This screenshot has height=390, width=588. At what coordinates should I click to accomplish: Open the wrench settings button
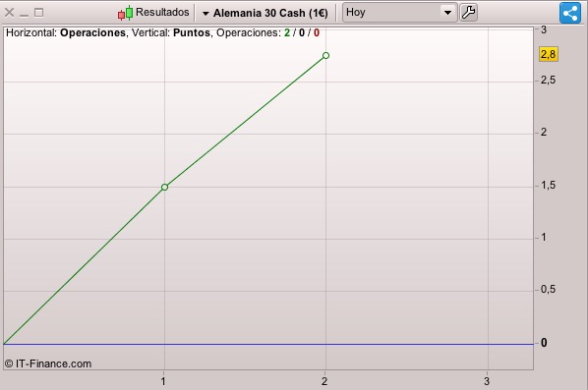coord(468,13)
